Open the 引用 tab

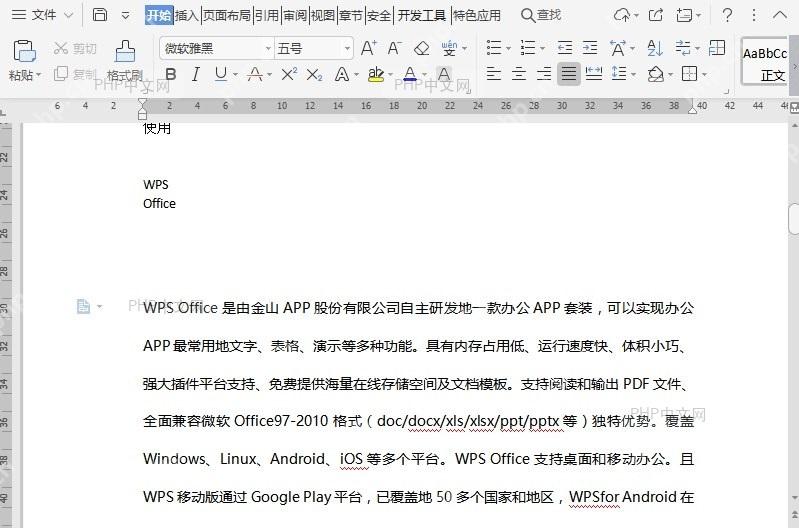pyautogui.click(x=267, y=15)
